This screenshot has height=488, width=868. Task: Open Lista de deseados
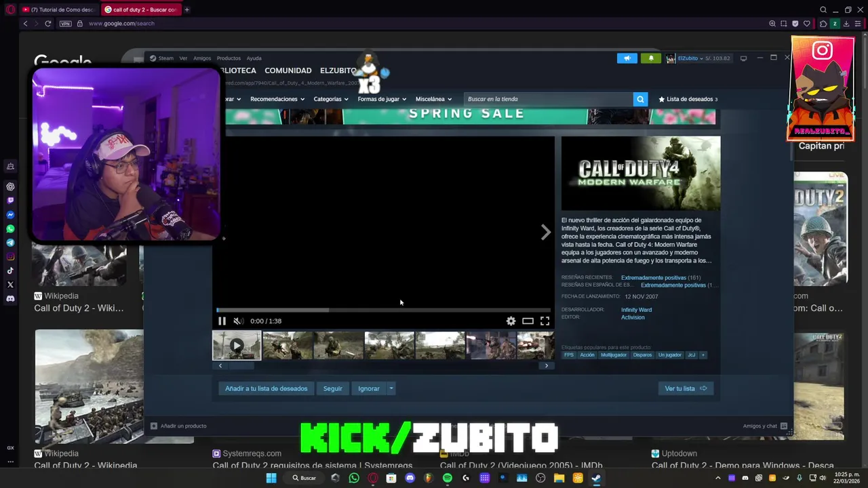click(x=688, y=99)
